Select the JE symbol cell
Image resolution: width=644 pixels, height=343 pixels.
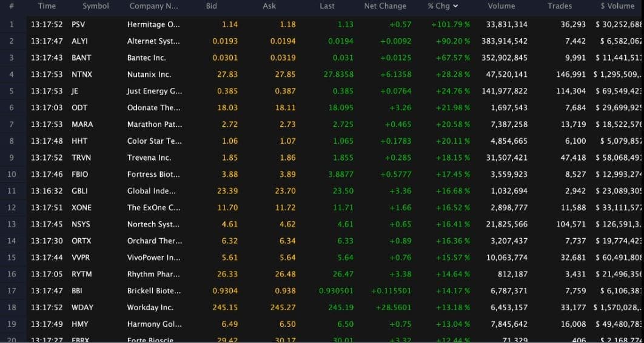click(75, 91)
